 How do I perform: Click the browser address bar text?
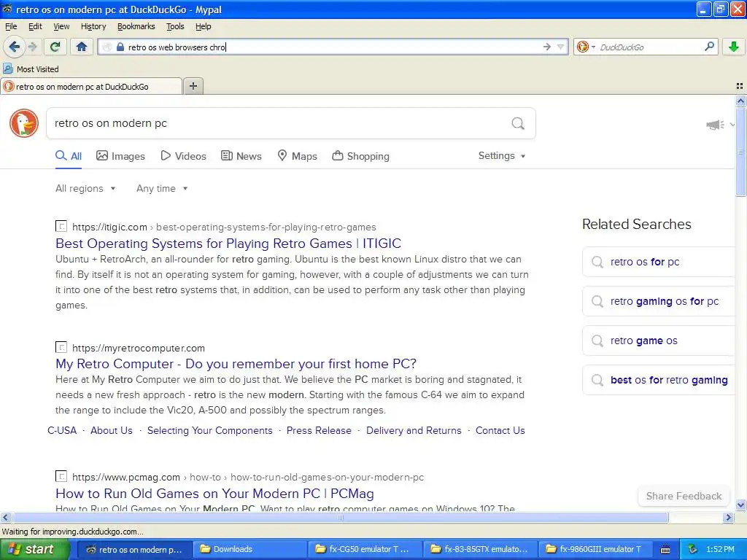333,47
